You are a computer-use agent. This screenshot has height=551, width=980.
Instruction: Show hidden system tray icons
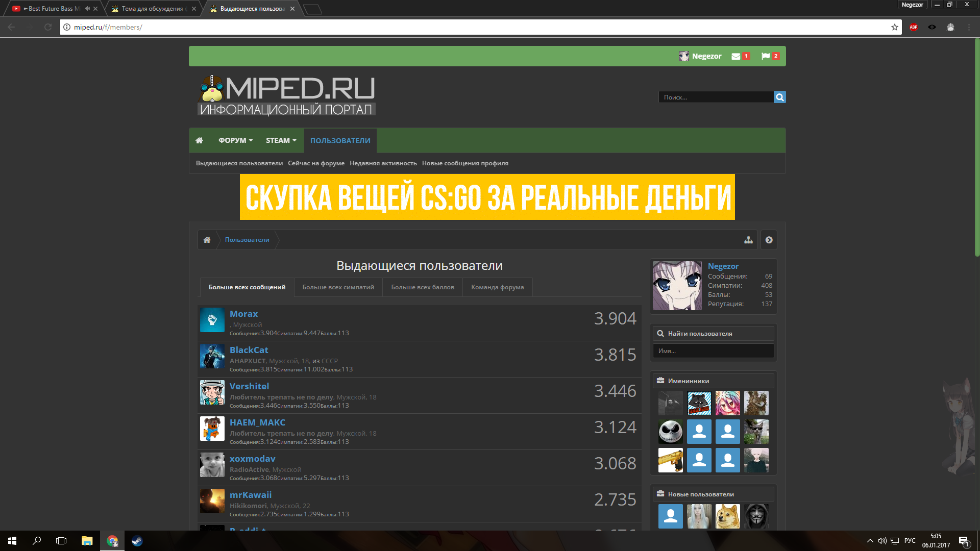click(870, 541)
